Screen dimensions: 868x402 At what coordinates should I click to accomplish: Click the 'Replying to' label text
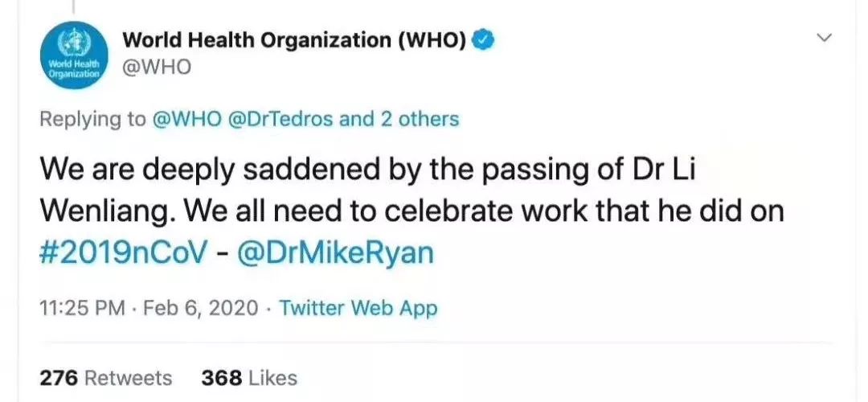[92, 119]
